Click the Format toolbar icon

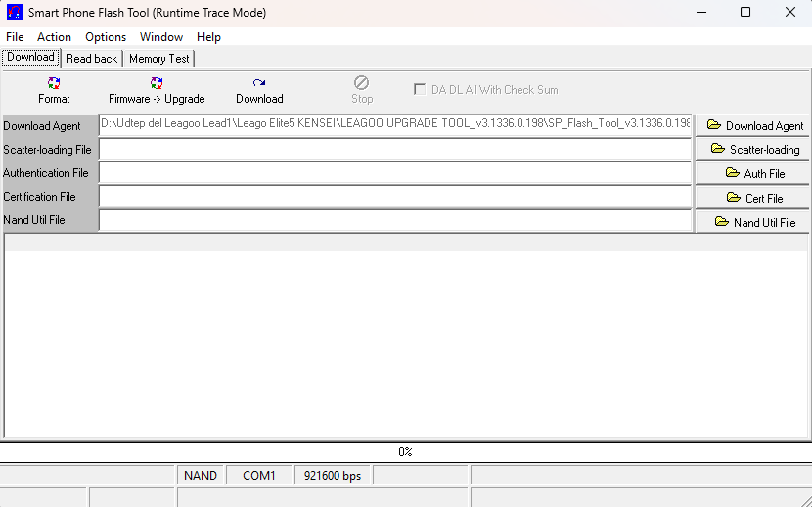pos(54,83)
